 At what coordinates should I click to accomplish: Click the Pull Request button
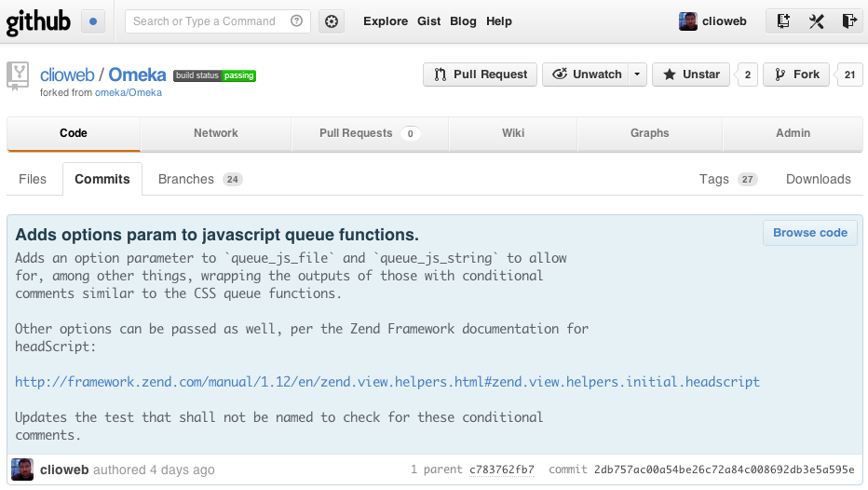480,75
